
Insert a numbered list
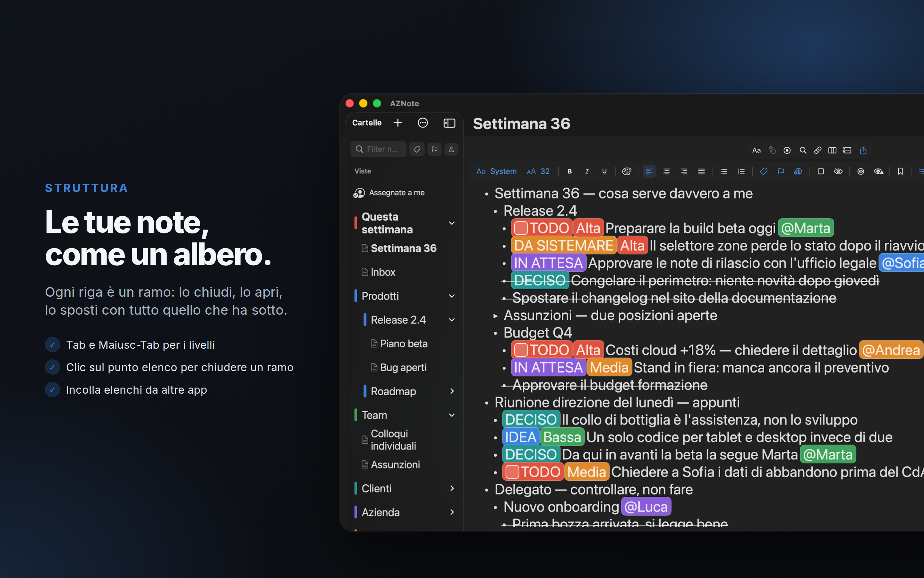tap(741, 171)
